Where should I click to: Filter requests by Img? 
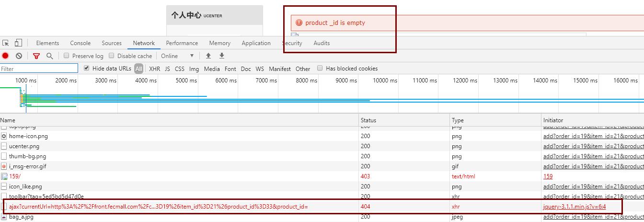[x=194, y=69]
